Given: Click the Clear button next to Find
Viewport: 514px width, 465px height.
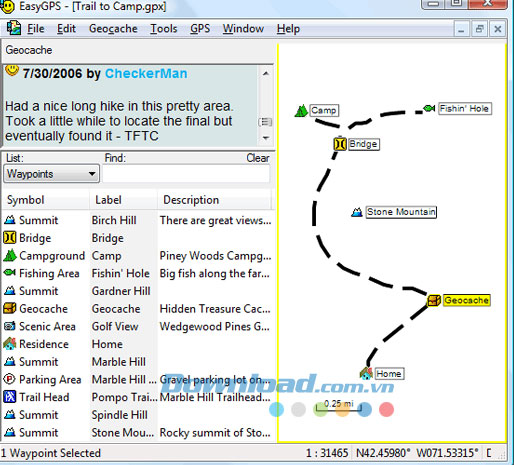Looking at the screenshot, I should [x=258, y=158].
